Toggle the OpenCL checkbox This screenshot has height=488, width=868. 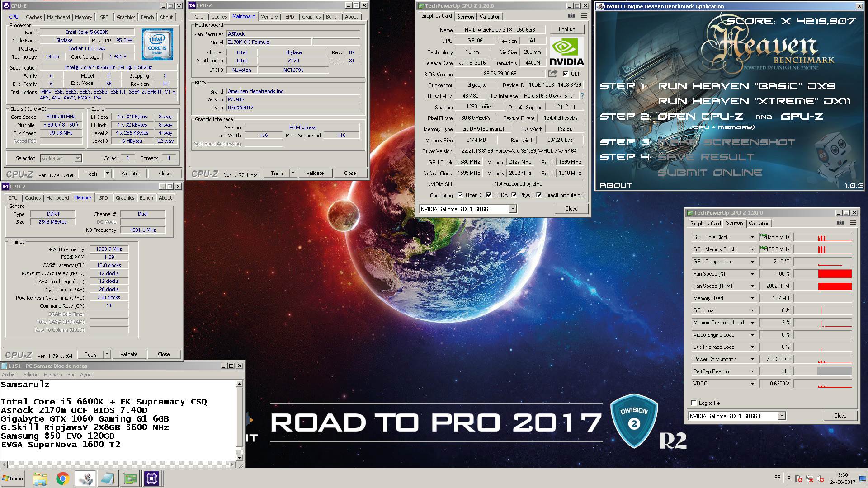460,195
